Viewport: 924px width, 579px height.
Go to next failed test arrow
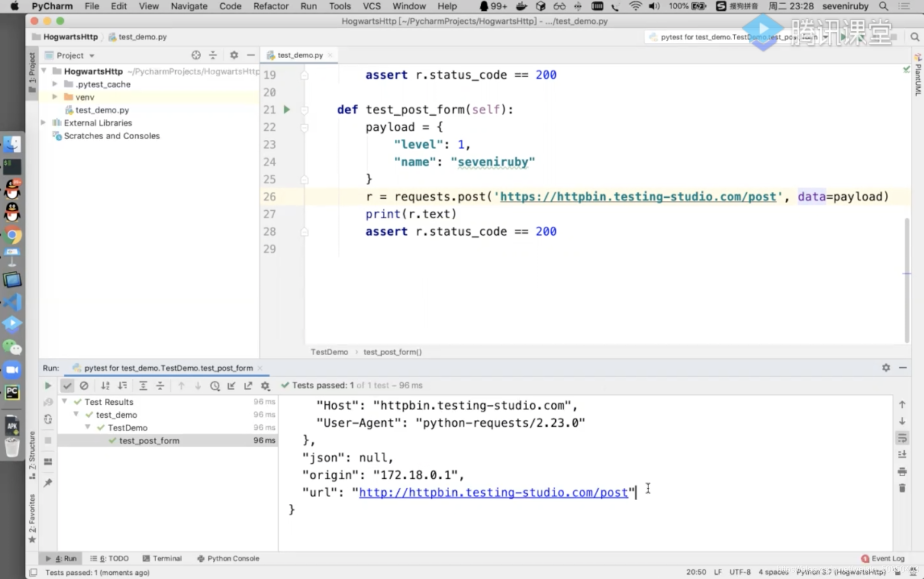198,385
